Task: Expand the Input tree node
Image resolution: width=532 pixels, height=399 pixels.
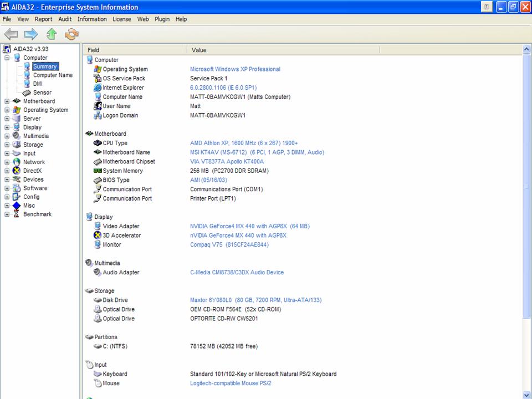Action: 7,154
